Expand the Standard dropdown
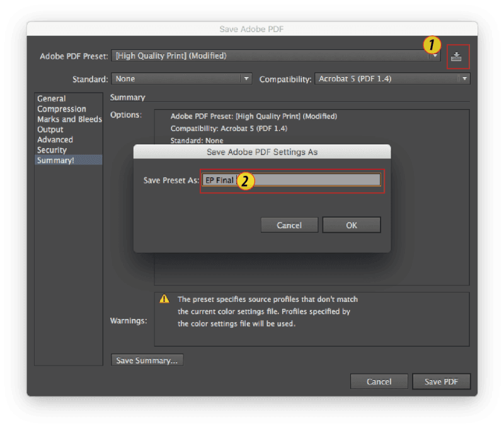 [x=182, y=79]
